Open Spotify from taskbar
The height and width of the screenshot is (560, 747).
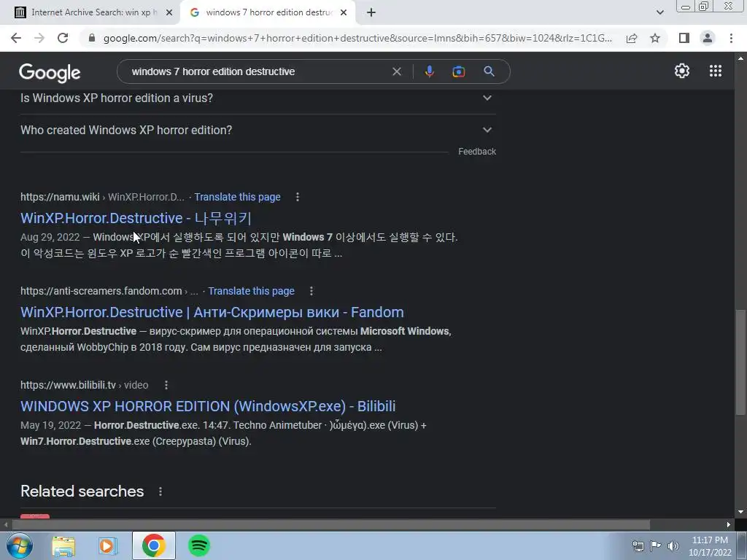point(199,545)
